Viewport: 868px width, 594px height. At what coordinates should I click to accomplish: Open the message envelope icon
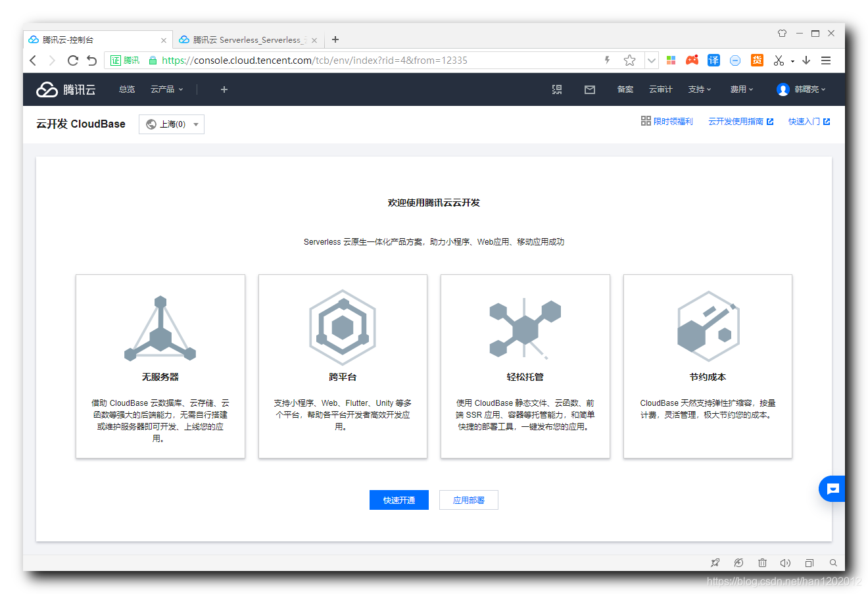point(590,89)
